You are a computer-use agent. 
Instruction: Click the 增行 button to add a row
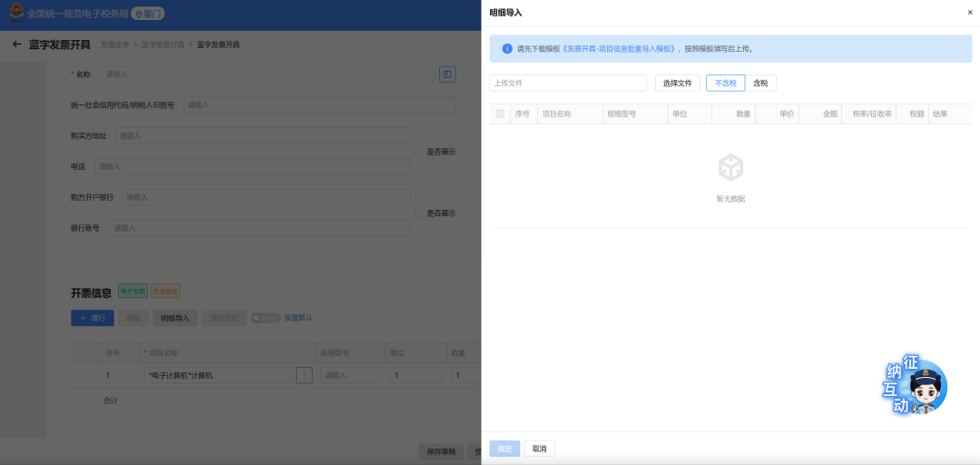pos(92,318)
